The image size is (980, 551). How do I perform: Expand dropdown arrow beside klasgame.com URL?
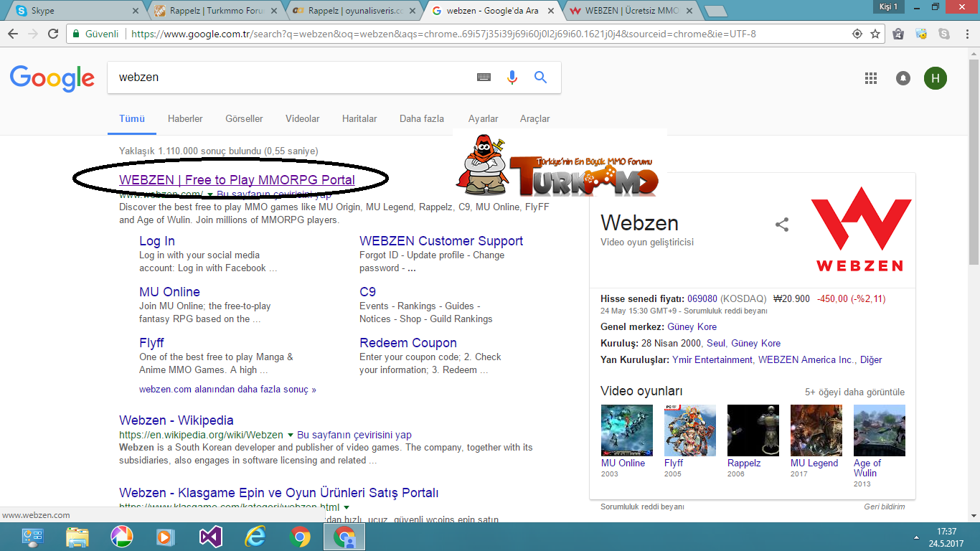click(x=347, y=508)
